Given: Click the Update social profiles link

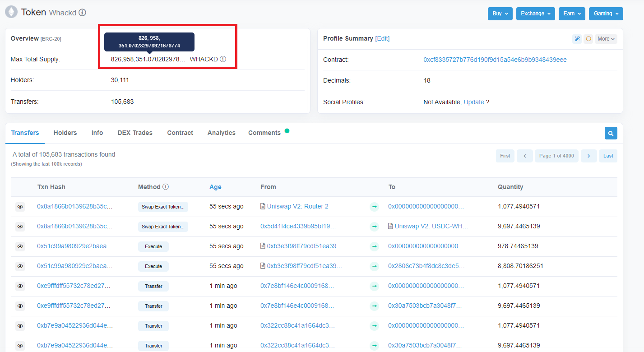Looking at the screenshot, I should (x=474, y=102).
